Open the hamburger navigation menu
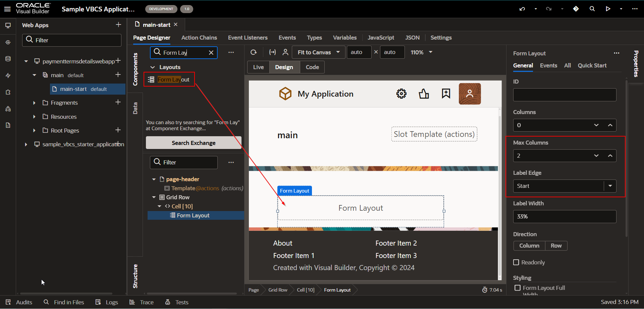The height and width of the screenshot is (309, 644). 7,9
